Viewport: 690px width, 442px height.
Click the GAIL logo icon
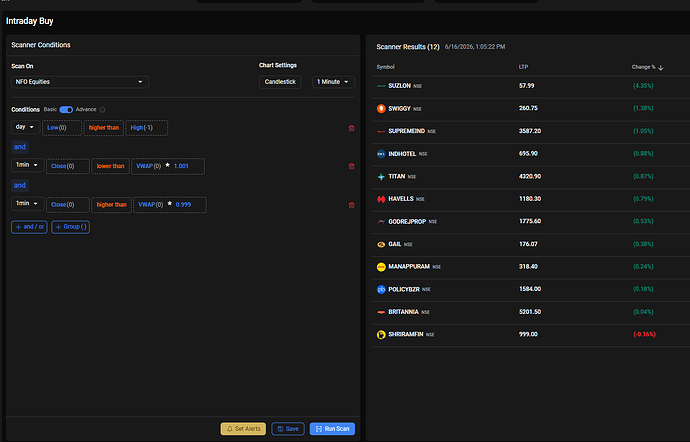(x=381, y=244)
